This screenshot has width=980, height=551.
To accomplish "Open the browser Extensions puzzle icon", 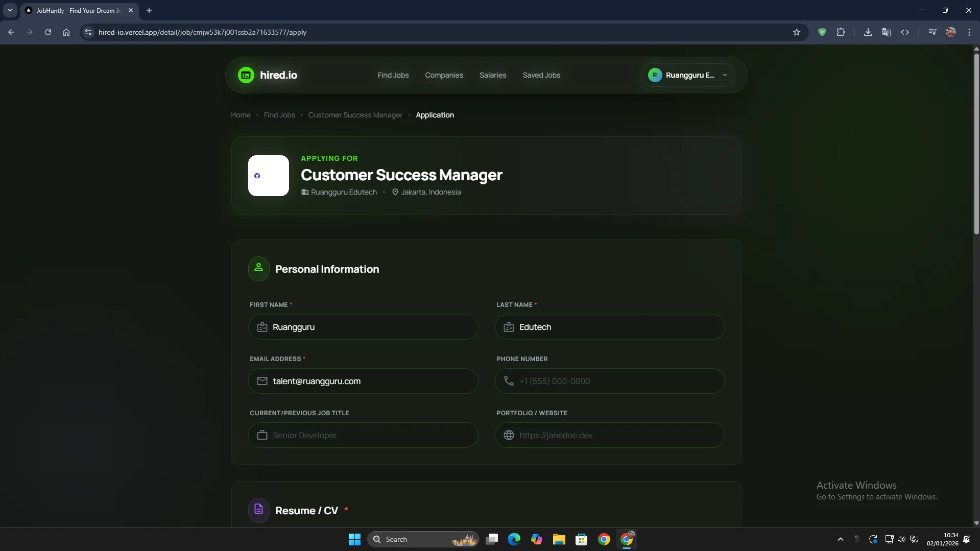I will tap(841, 32).
